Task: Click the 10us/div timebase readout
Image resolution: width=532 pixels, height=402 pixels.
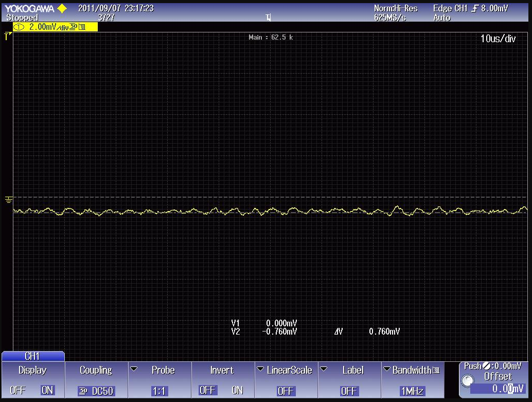Action: point(498,39)
